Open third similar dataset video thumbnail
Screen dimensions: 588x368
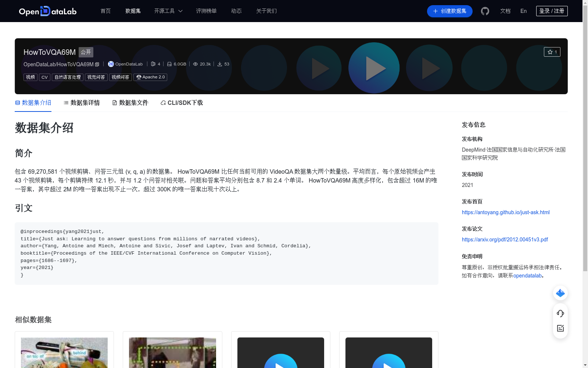(281, 353)
